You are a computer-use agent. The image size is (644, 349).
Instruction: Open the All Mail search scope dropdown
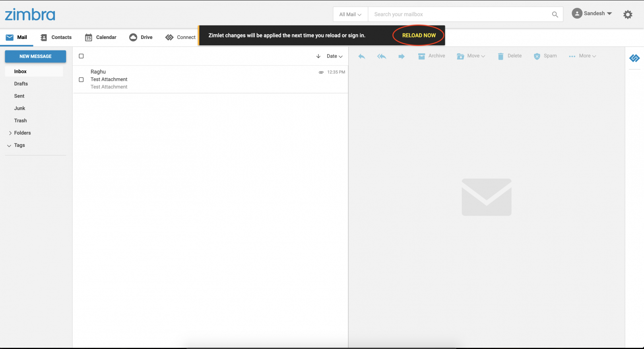[x=350, y=14]
